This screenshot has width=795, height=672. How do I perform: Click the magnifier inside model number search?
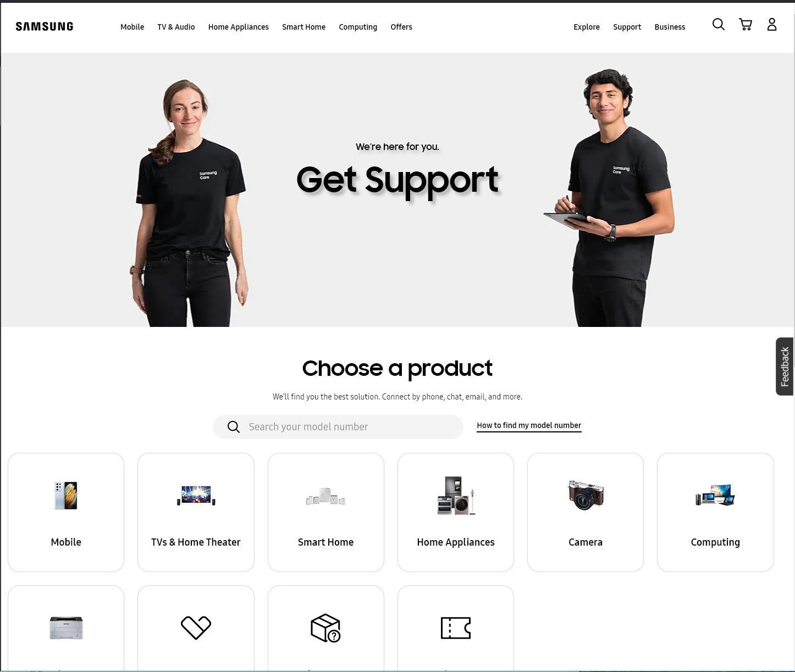pyautogui.click(x=234, y=427)
